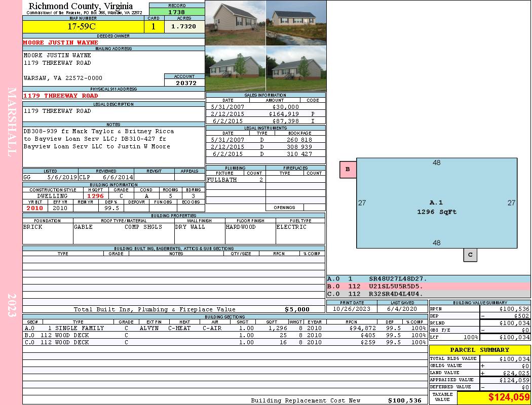
Task: Click the acres value 1.7320
Action: (x=184, y=26)
